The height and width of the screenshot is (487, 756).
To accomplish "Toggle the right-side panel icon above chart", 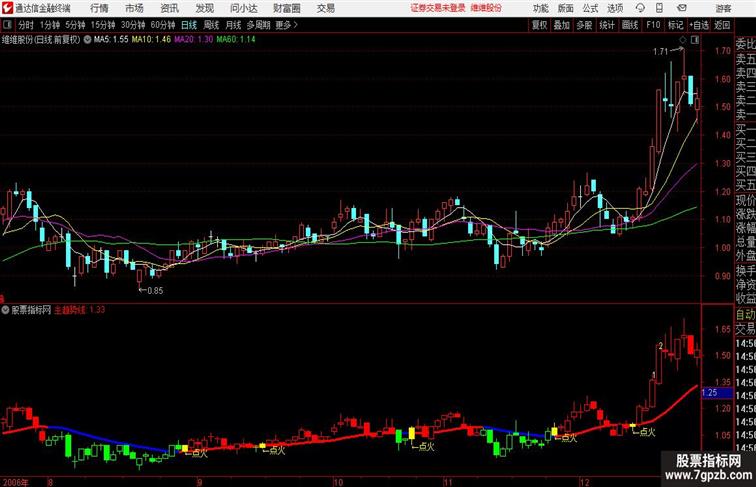I will [x=695, y=40].
